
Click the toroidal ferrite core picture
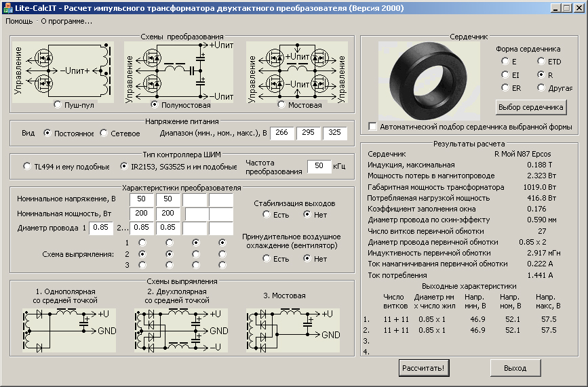click(x=429, y=81)
